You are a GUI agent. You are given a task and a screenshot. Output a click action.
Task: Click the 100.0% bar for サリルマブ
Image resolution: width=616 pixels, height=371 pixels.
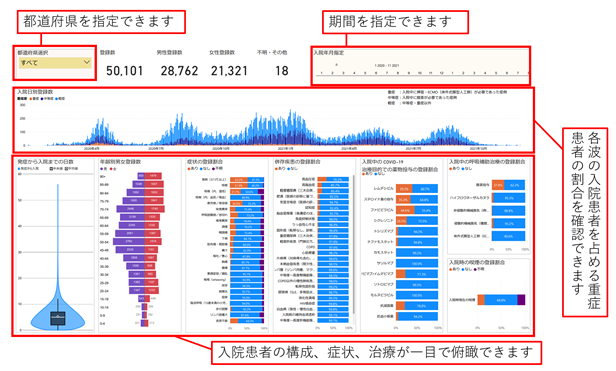coord(417,263)
